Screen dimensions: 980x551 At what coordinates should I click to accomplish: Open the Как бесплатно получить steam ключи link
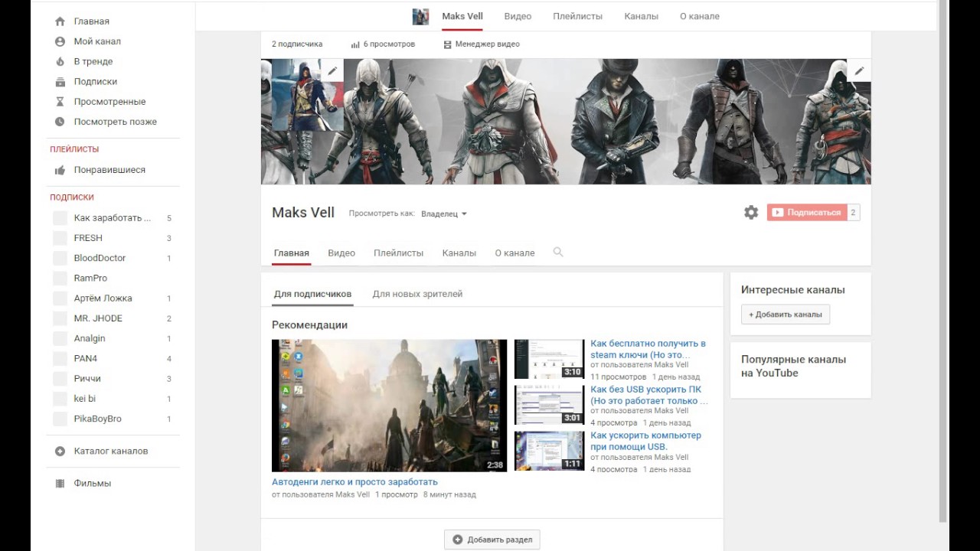coord(648,349)
